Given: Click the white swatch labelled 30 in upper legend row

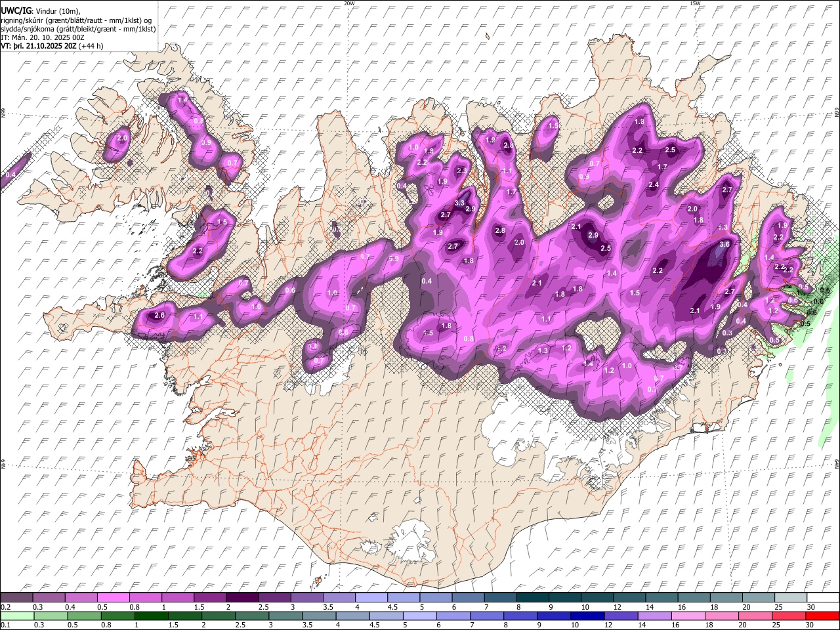Looking at the screenshot, I should (822, 597).
